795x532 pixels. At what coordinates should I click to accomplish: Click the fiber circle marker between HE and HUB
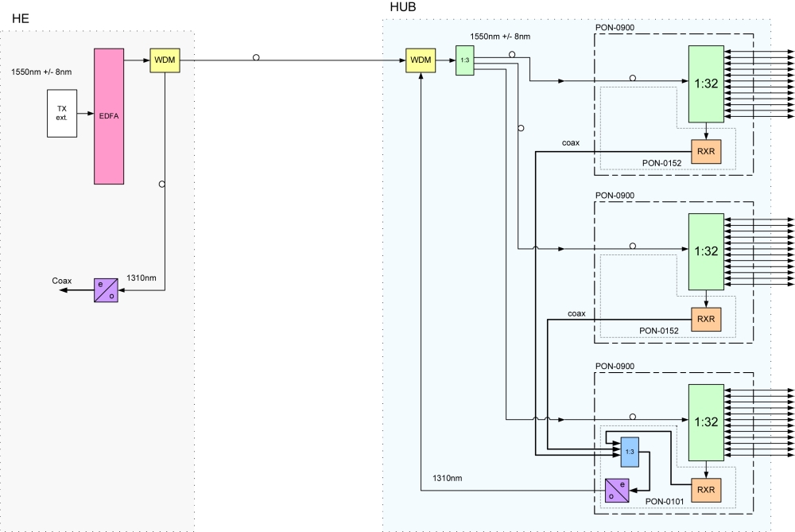pos(256,57)
